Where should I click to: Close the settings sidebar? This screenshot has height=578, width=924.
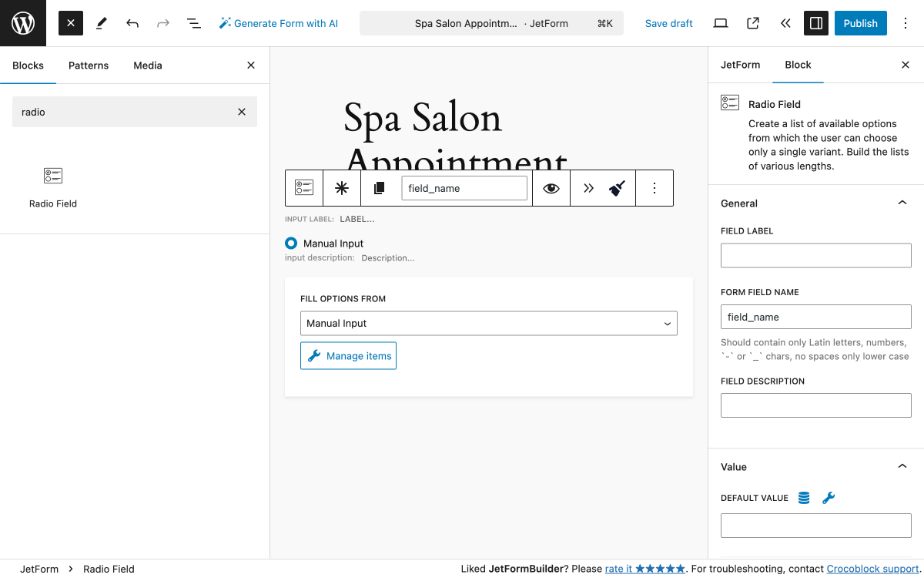906,65
